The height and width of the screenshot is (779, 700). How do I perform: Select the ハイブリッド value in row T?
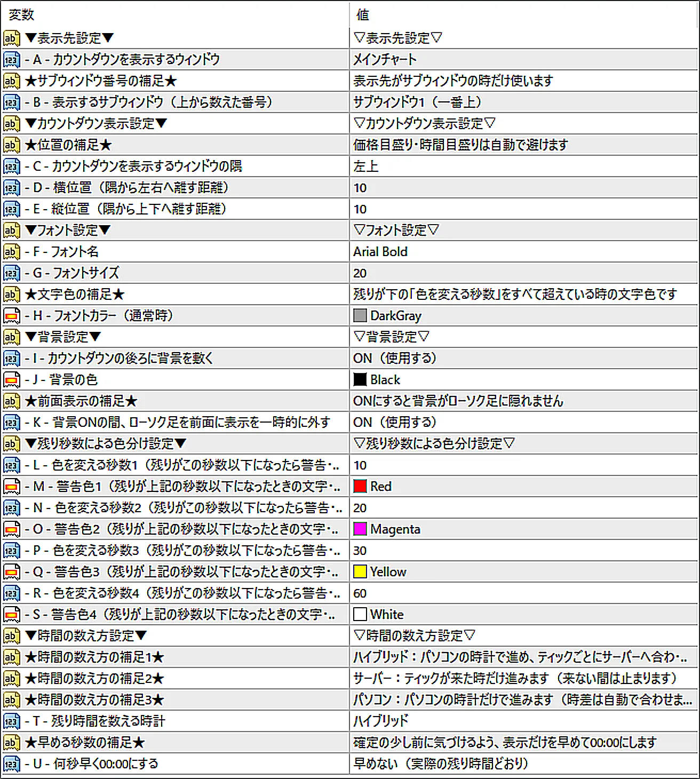pos(381,721)
